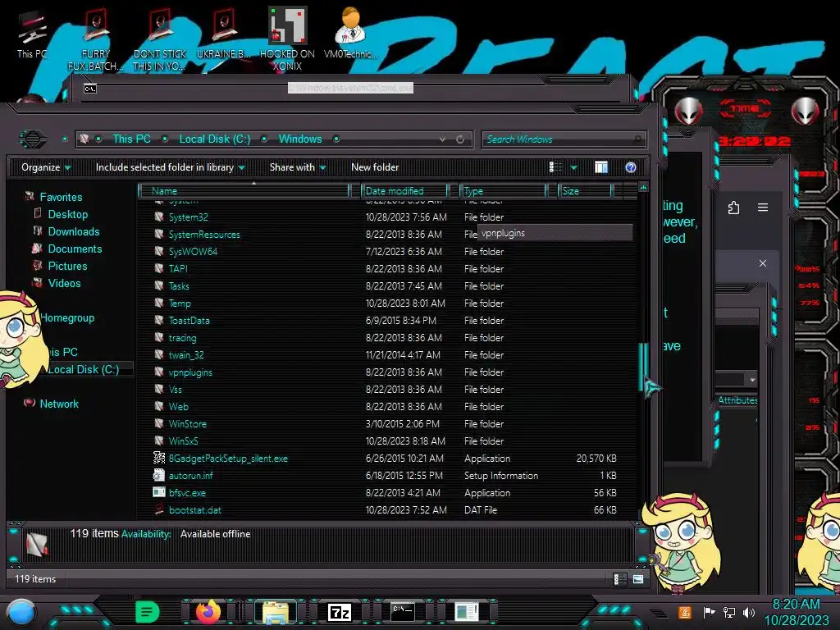The width and height of the screenshot is (840, 630).
Task: Open Firefox from the taskbar
Action: tap(208, 612)
